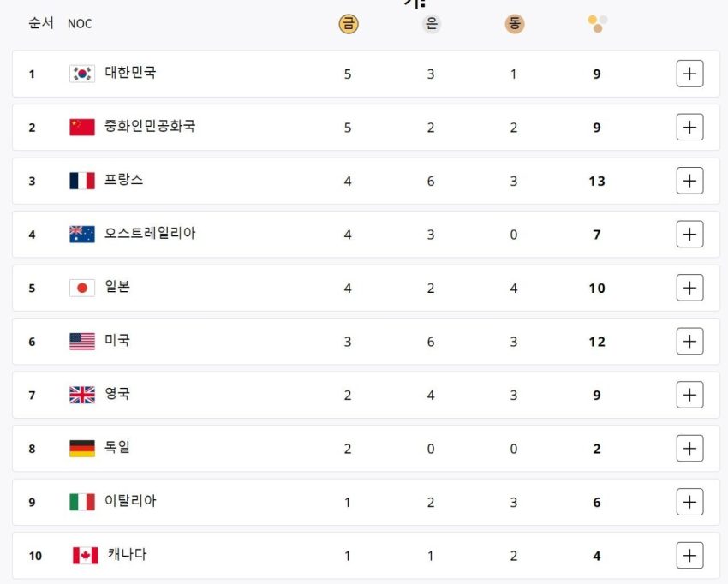
Task: Expand the 일본 medal breakdown
Action: click(689, 288)
